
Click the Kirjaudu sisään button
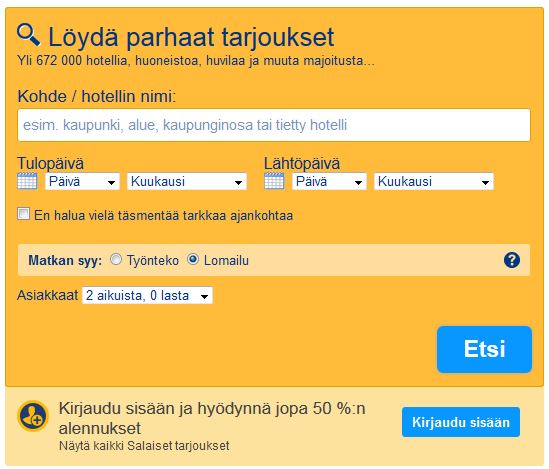[461, 422]
